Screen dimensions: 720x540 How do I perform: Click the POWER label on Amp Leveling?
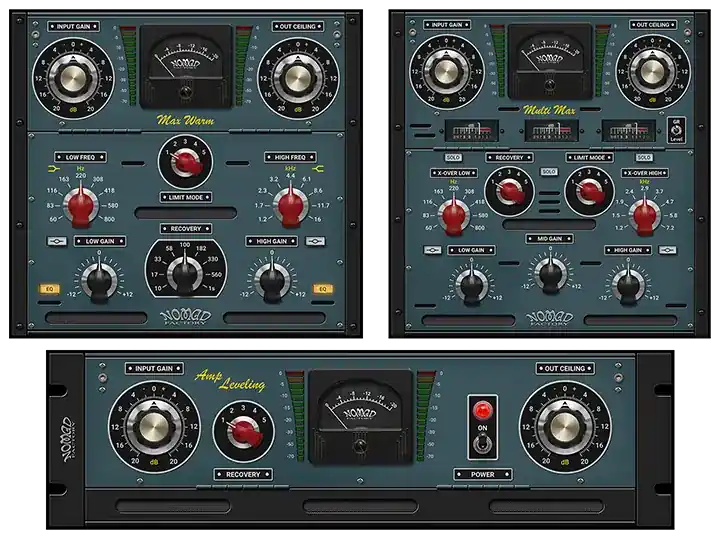click(x=483, y=474)
